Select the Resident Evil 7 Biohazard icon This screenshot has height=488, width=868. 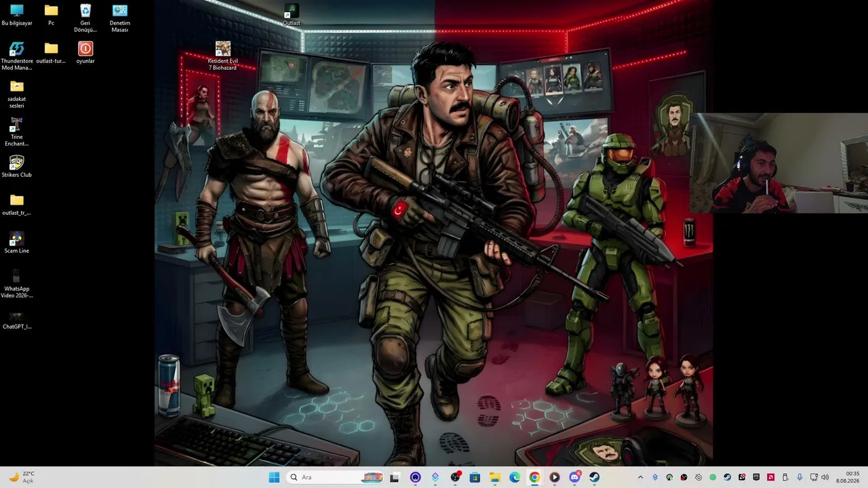click(223, 56)
